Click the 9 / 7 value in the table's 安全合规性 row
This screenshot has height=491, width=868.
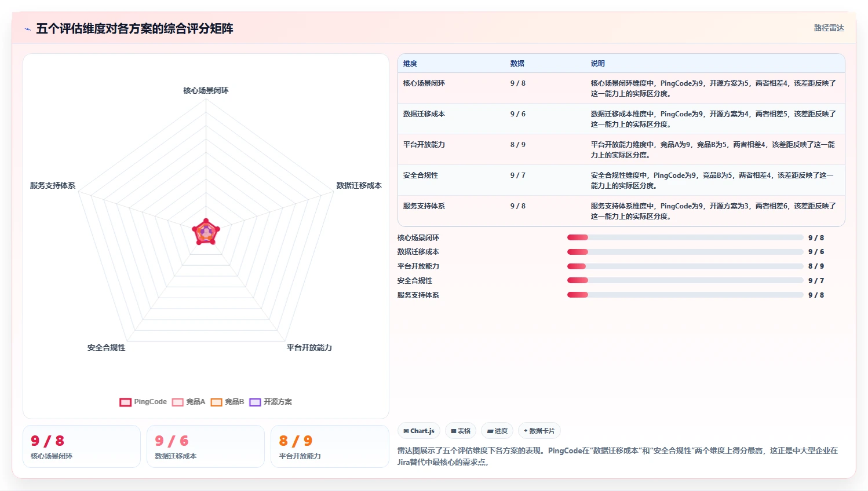coord(518,175)
